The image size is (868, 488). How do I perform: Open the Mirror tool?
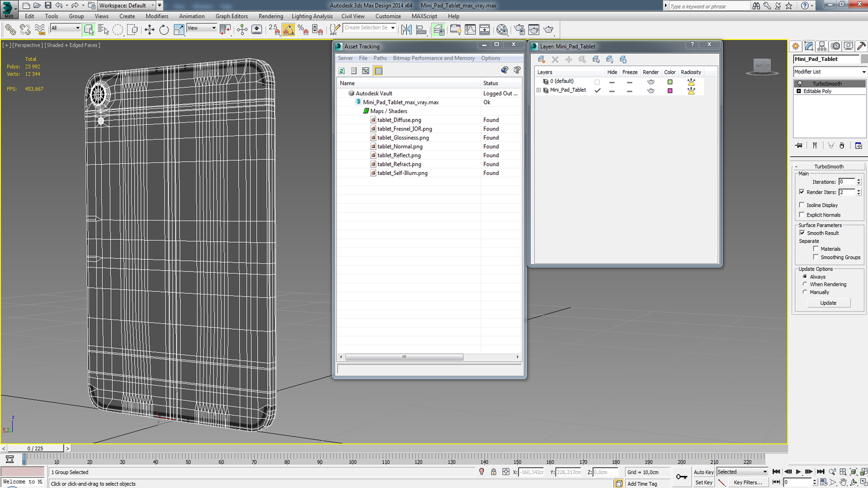(x=406, y=30)
